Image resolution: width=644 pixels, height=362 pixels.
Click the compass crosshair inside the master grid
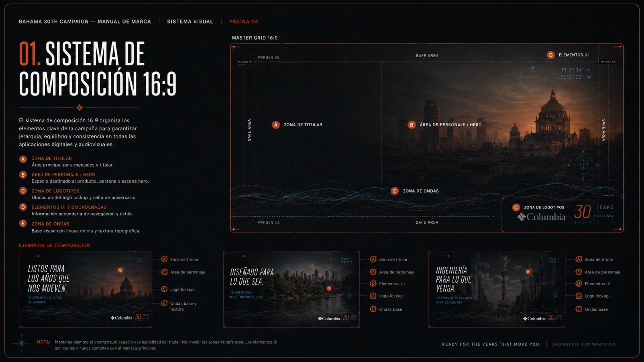click(583, 165)
